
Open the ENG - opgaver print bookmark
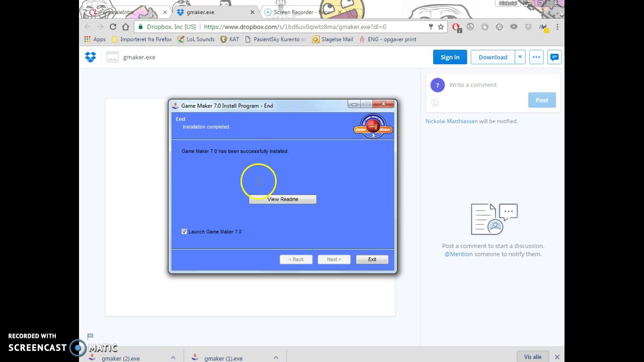coord(387,39)
